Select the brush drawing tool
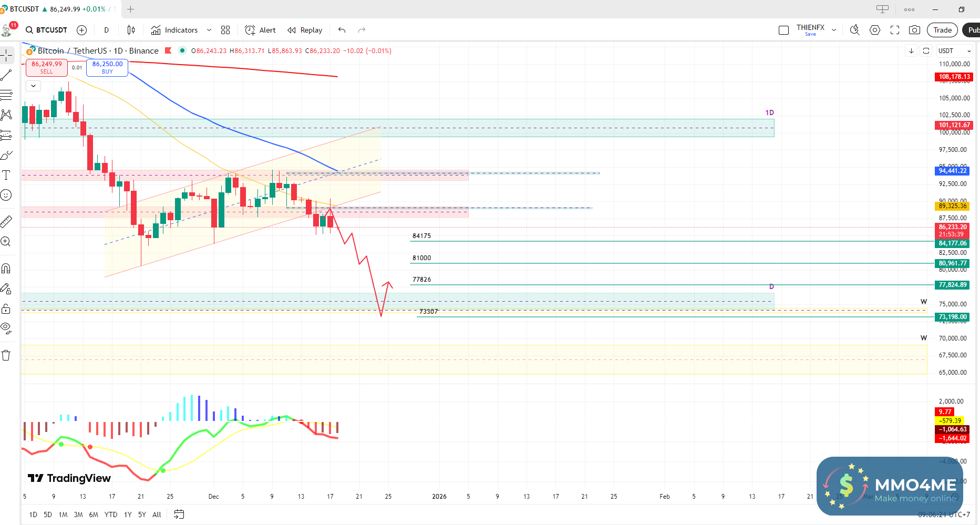980x525 pixels. click(6, 155)
